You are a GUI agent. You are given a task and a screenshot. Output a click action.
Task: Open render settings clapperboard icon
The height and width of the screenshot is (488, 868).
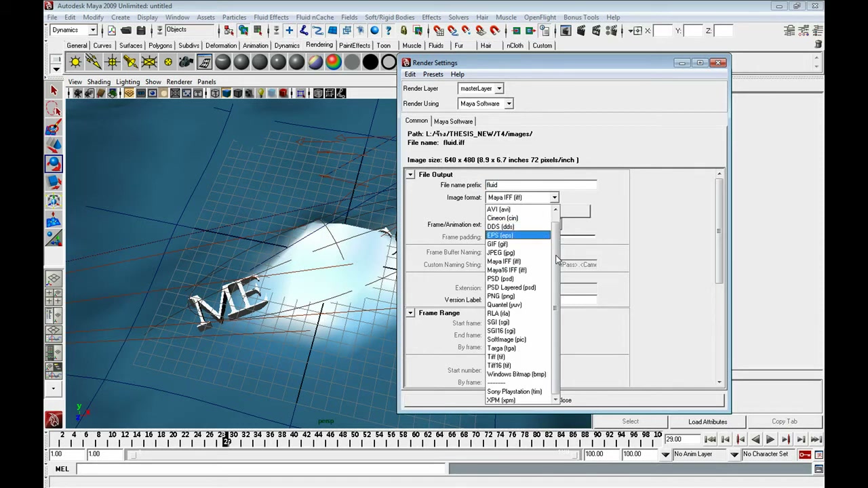611,30
